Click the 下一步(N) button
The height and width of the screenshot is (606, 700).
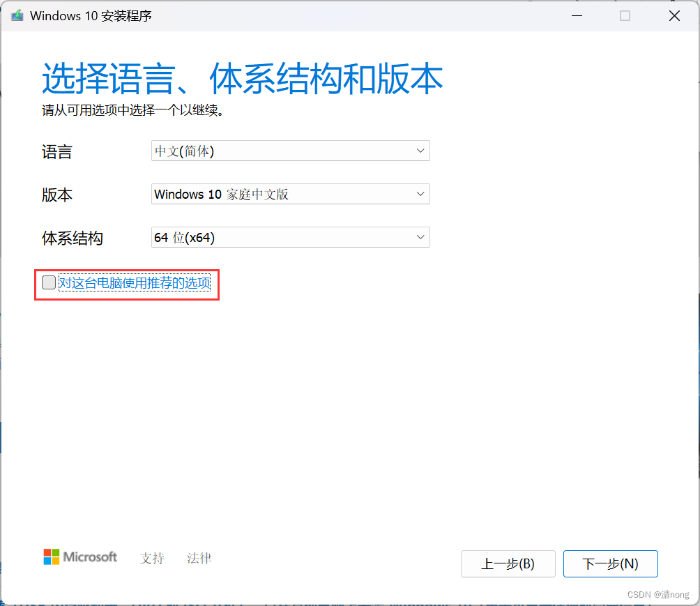pyautogui.click(x=610, y=563)
